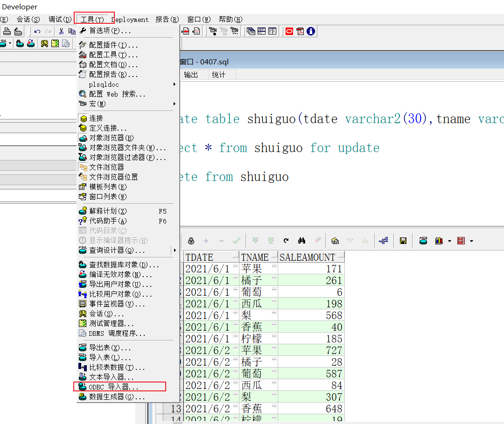Viewport: 504px width, 424px height.
Task: Click the bar chart icon in grid toolbar
Action: tap(439, 241)
